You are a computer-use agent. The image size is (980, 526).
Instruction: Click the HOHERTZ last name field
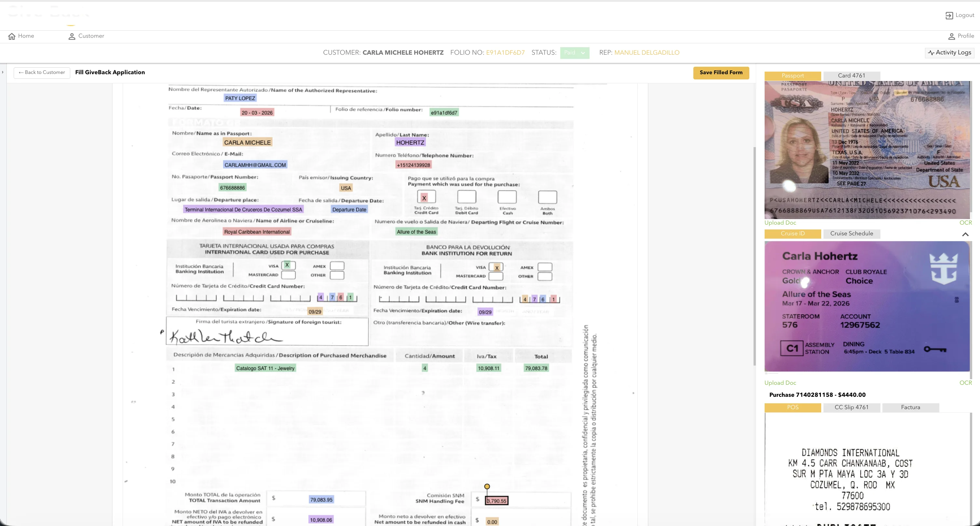click(410, 142)
